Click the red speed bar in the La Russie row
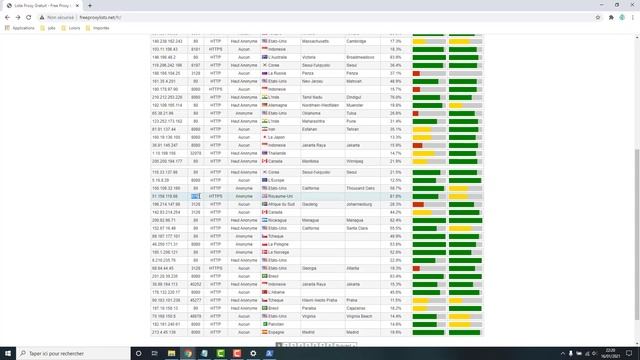The height and width of the screenshot is (360, 640). pos(416,73)
